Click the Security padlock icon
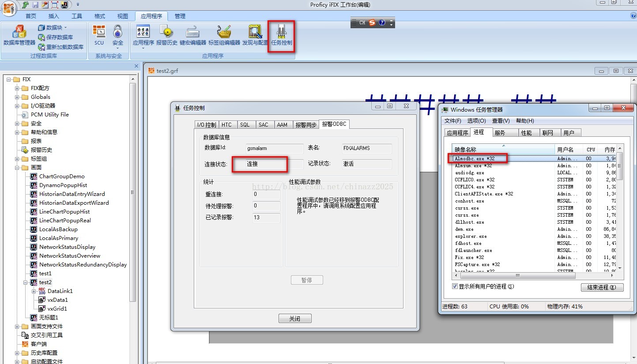The width and height of the screenshot is (637, 364). (117, 32)
